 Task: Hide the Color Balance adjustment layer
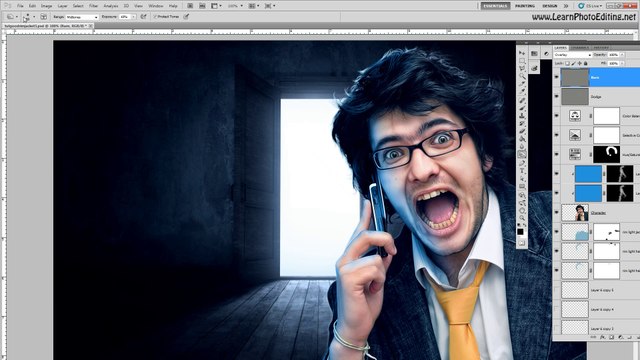tap(556, 116)
